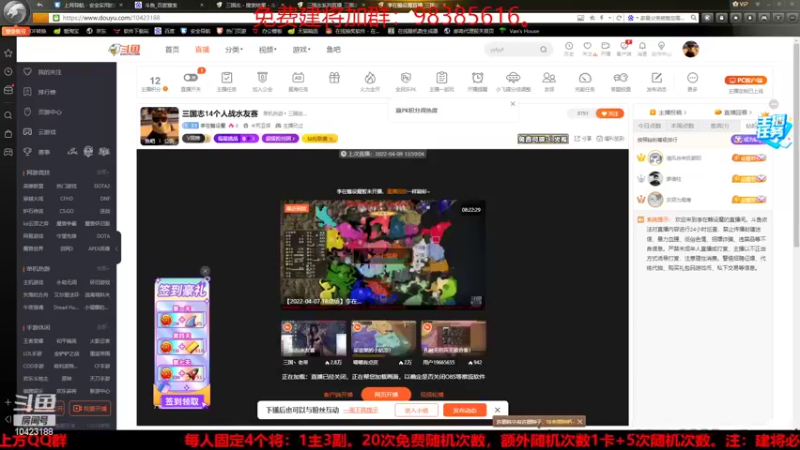Select the 今日贡献 daily ranking tab

(649, 126)
